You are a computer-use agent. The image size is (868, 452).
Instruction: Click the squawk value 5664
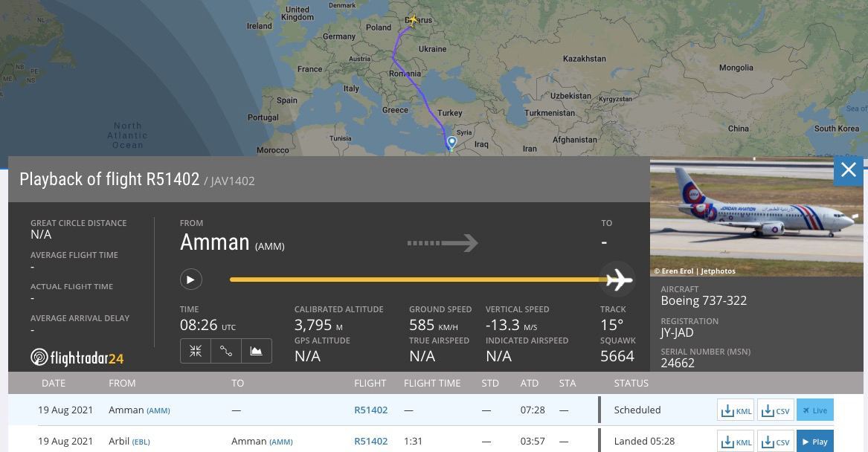(617, 356)
